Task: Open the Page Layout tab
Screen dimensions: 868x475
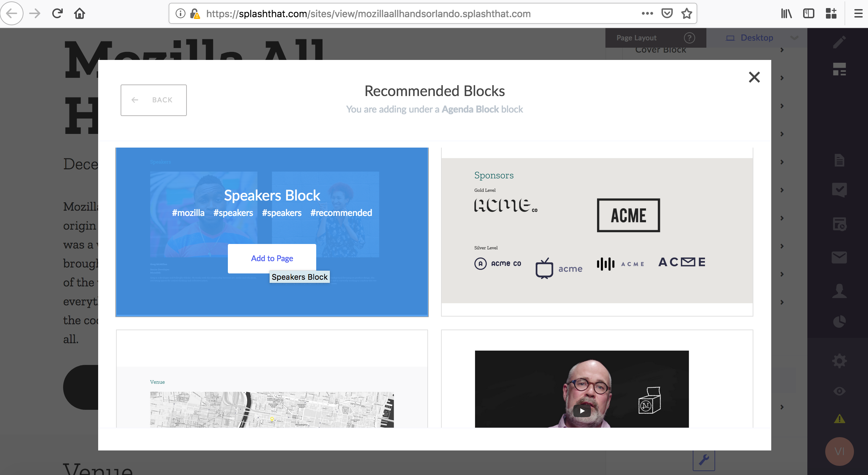Action: coord(636,38)
